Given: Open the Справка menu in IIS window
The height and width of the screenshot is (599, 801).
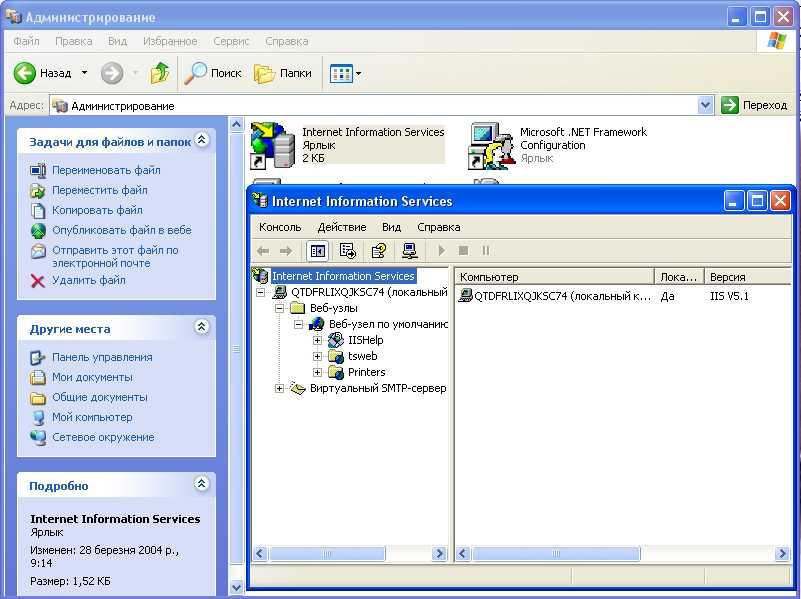Looking at the screenshot, I should (439, 227).
